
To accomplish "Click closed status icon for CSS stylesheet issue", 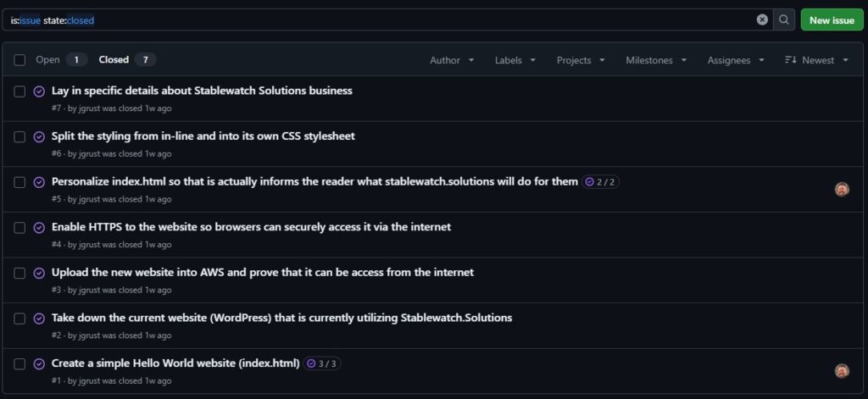I will tap(39, 136).
